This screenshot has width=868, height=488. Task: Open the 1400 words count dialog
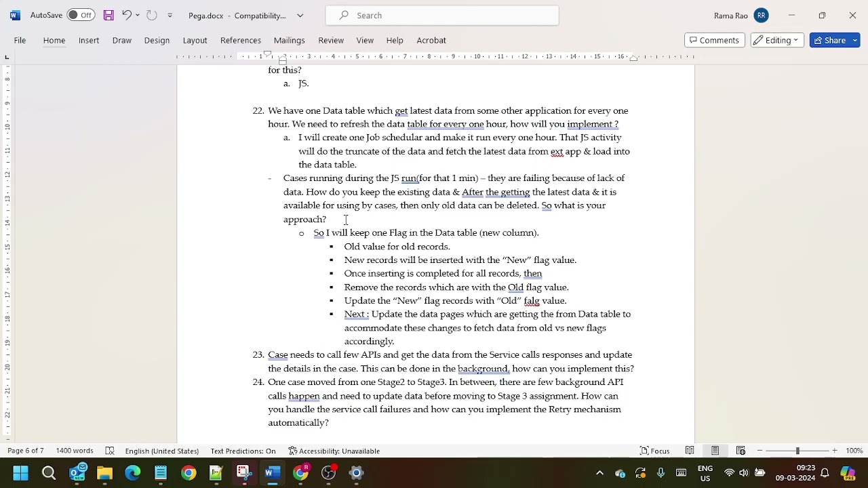75,451
